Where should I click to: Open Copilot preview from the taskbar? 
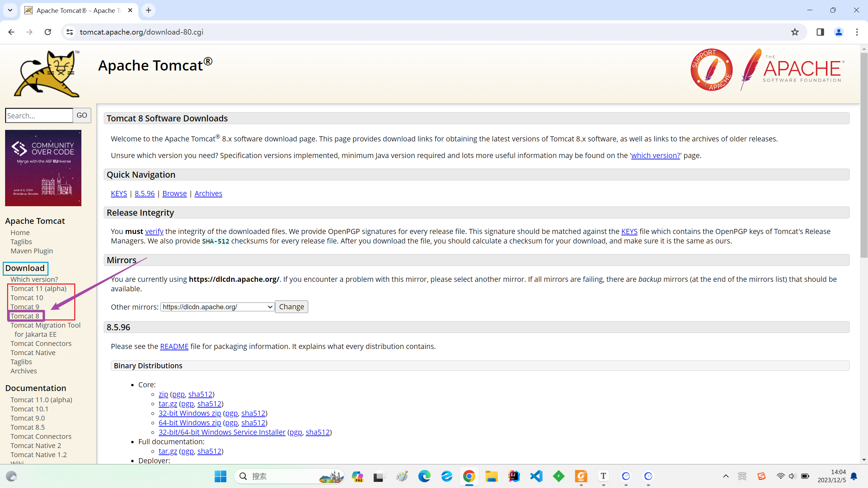tap(357, 476)
